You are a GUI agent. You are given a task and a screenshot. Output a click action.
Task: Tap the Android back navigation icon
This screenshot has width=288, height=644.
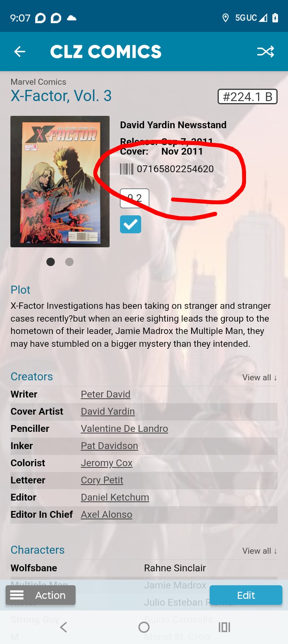tap(63, 627)
